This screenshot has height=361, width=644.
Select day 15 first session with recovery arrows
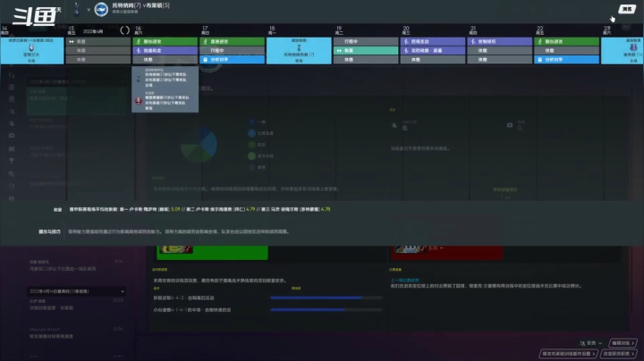98,41
